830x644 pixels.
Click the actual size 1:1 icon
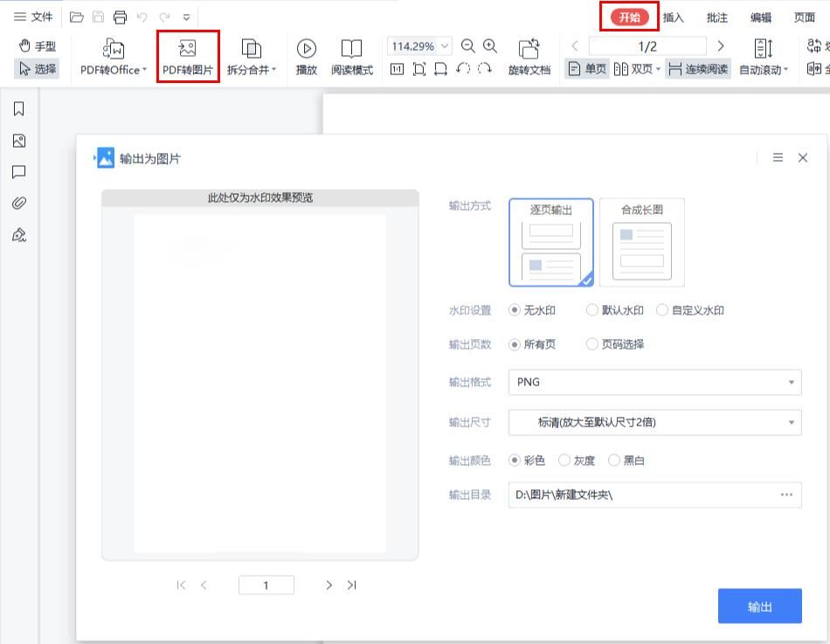pyautogui.click(x=397, y=69)
